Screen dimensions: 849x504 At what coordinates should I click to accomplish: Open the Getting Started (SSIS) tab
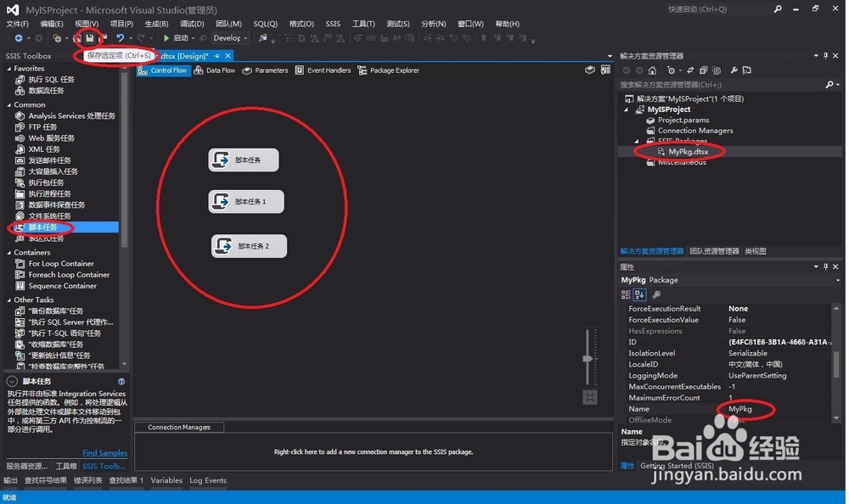677,466
